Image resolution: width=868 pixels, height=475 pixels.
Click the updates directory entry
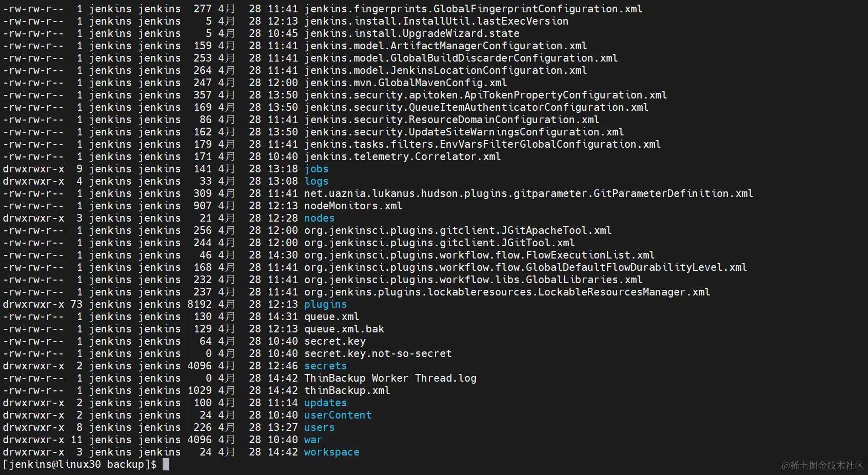coord(325,403)
